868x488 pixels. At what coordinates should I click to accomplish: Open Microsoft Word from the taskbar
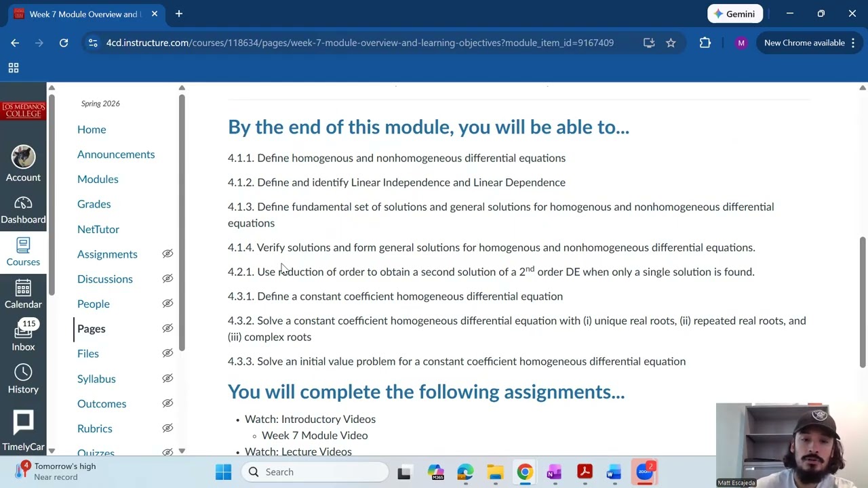coord(614,472)
